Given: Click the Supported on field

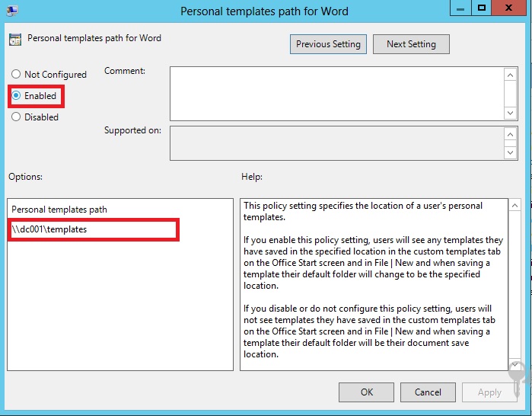Looking at the screenshot, I should (337, 143).
